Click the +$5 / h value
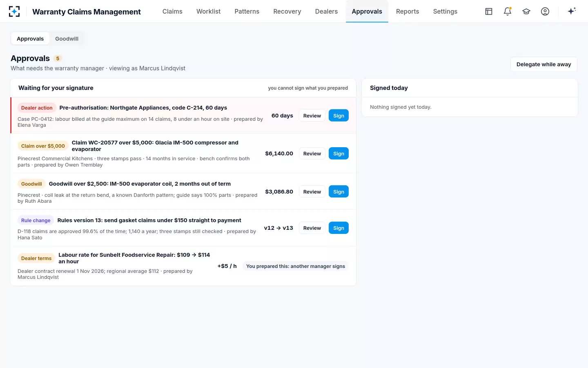Screen dimensions: 588x368 click(227, 266)
